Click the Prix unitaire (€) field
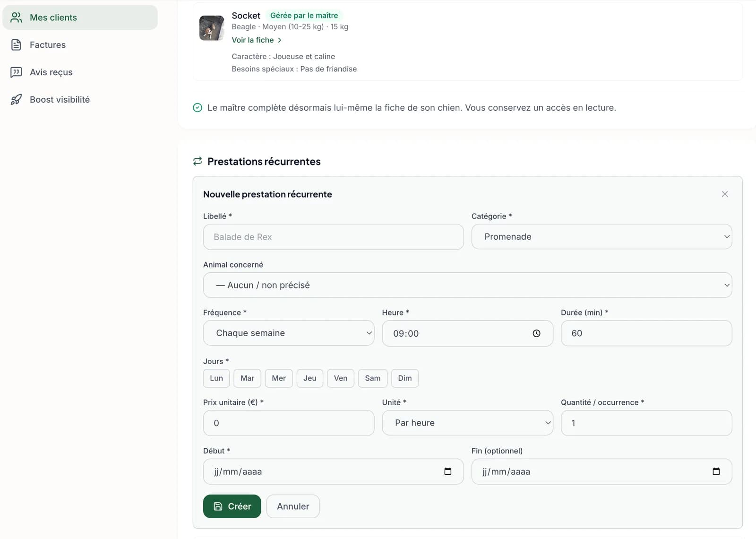The width and height of the screenshot is (756, 539). point(289,423)
